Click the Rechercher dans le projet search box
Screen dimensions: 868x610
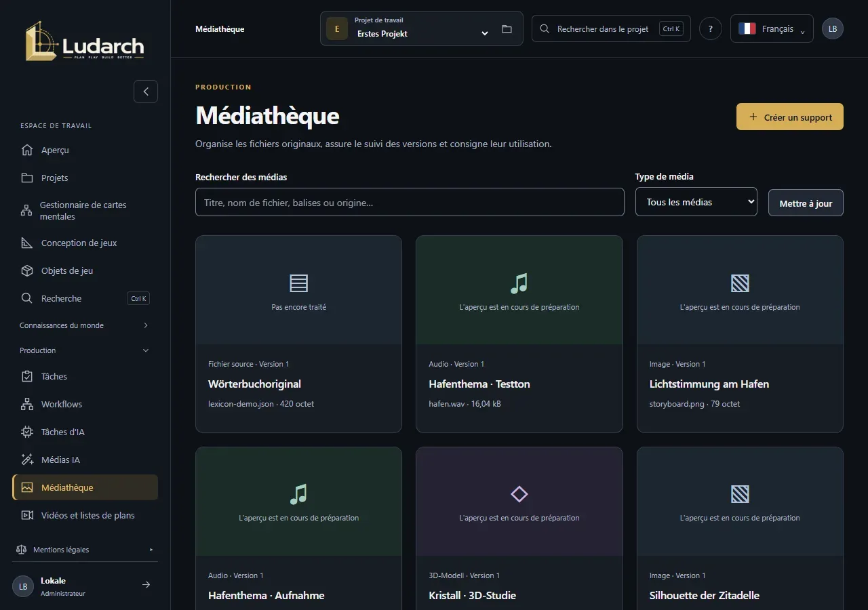[x=611, y=28]
